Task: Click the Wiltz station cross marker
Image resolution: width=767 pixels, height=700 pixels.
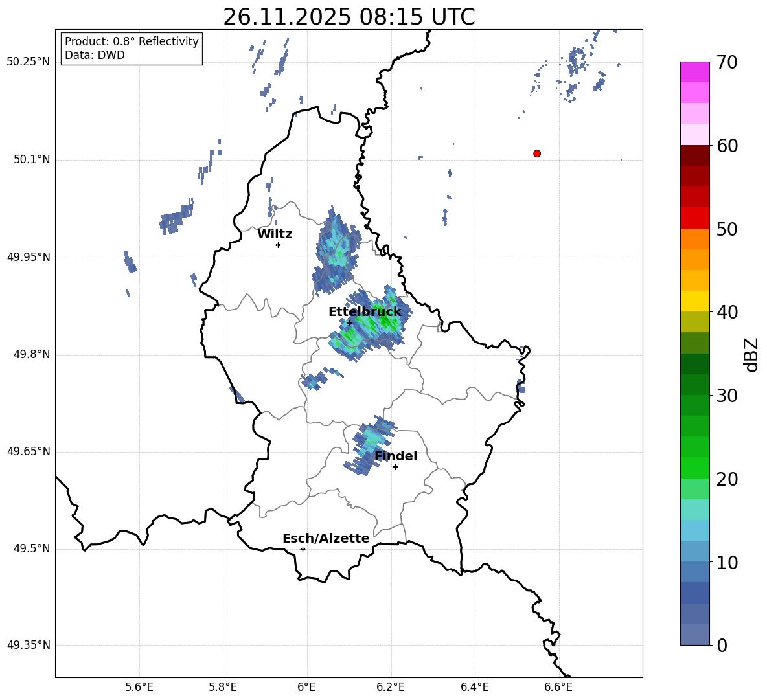Action: (278, 245)
